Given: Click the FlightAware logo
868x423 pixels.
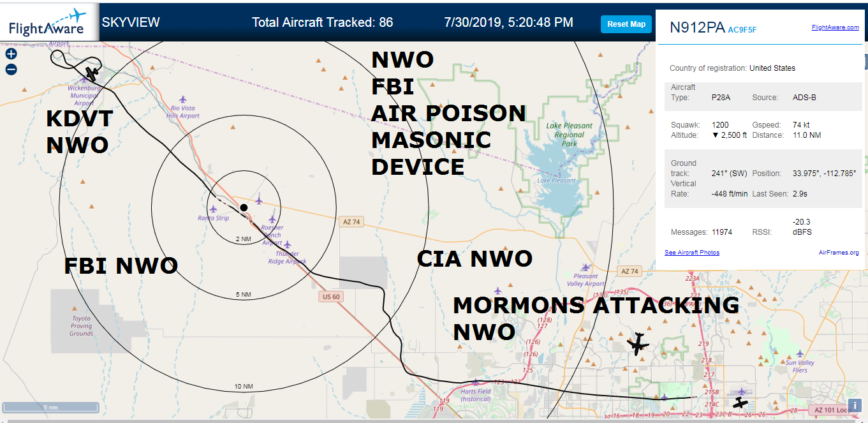Looking at the screenshot, I should click(x=48, y=21).
